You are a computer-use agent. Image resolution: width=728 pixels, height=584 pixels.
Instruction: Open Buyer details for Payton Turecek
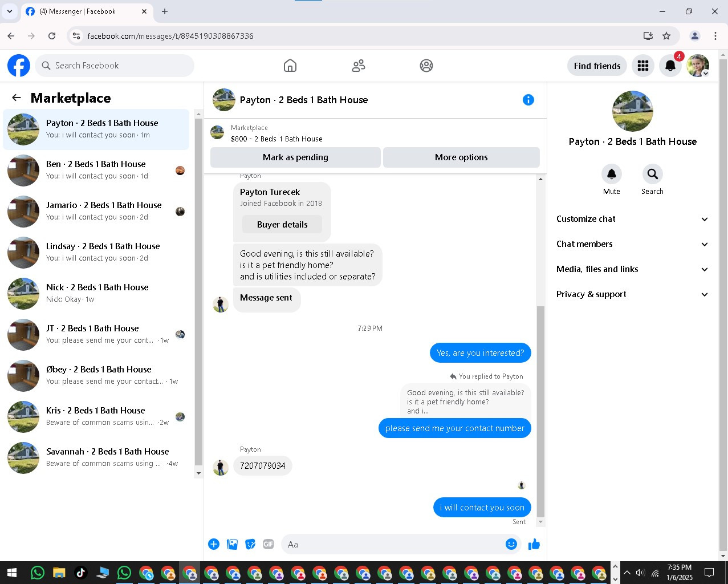click(x=282, y=225)
